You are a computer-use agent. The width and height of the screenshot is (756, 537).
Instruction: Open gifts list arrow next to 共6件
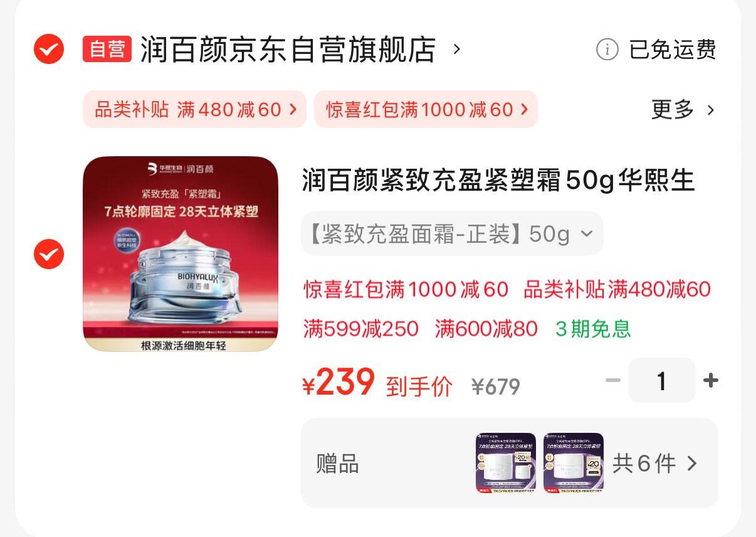pos(692,464)
